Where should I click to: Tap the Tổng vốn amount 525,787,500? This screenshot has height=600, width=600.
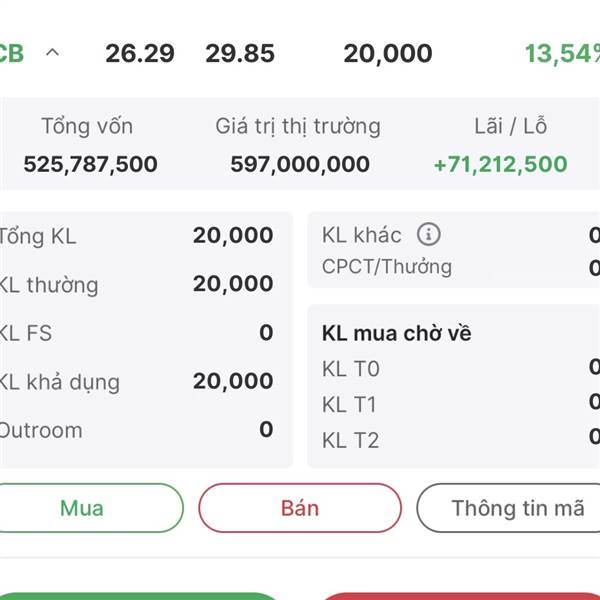click(90, 164)
